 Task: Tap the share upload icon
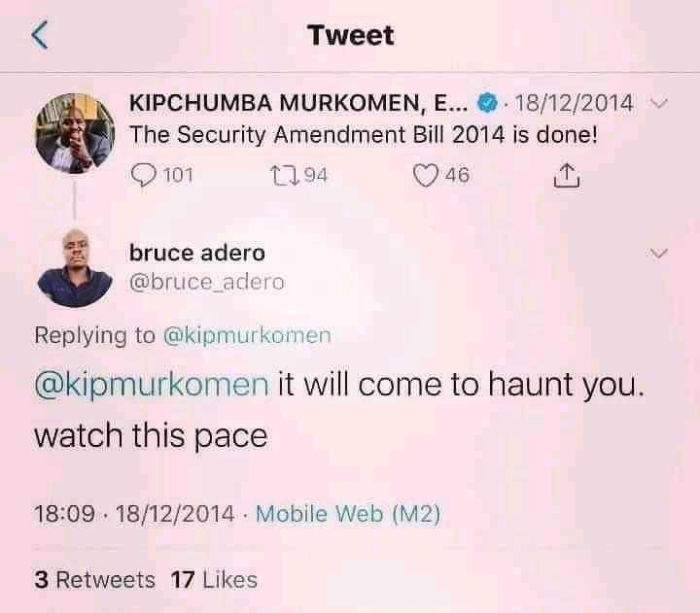(567, 175)
